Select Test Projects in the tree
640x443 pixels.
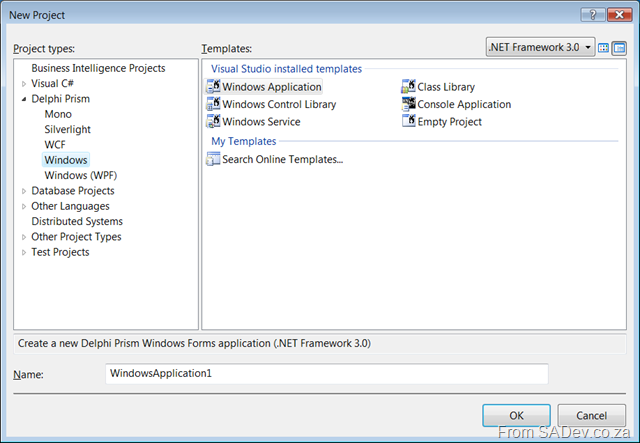click(x=60, y=252)
